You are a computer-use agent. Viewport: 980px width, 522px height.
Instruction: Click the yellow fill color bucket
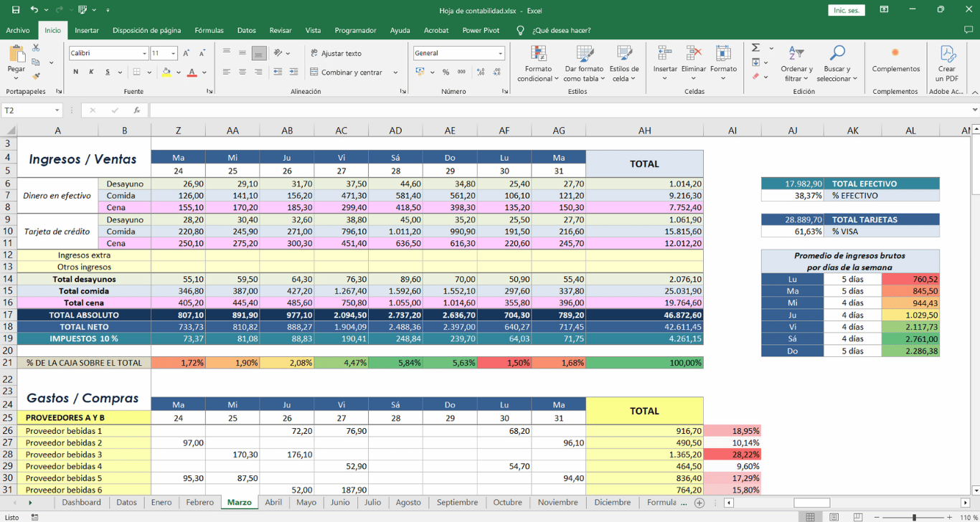pos(166,72)
